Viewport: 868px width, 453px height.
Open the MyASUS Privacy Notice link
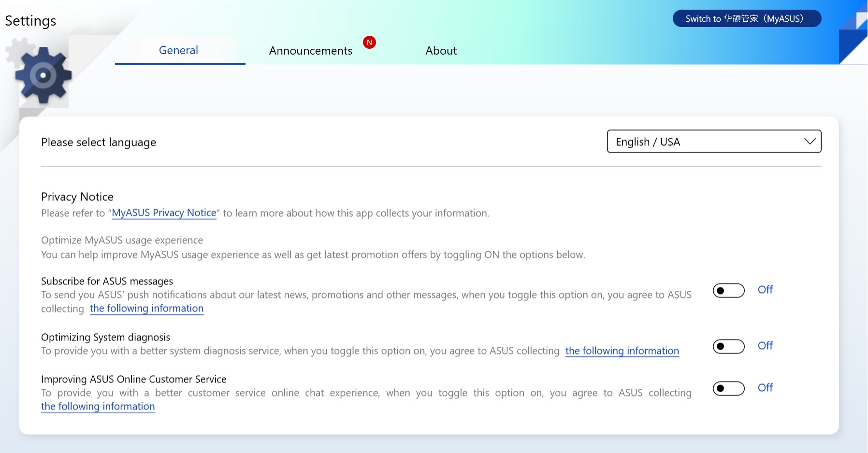pos(164,213)
